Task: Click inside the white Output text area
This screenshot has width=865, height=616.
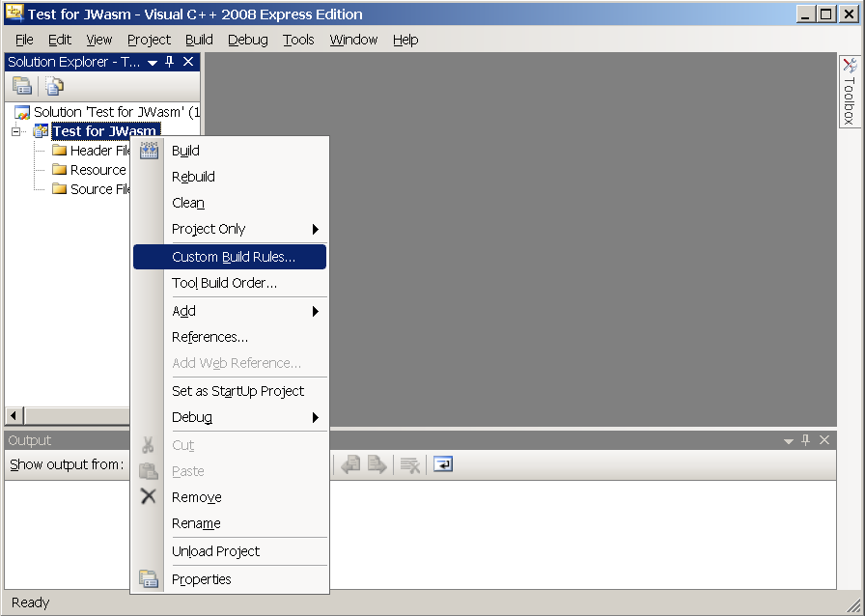Action: click(582, 534)
